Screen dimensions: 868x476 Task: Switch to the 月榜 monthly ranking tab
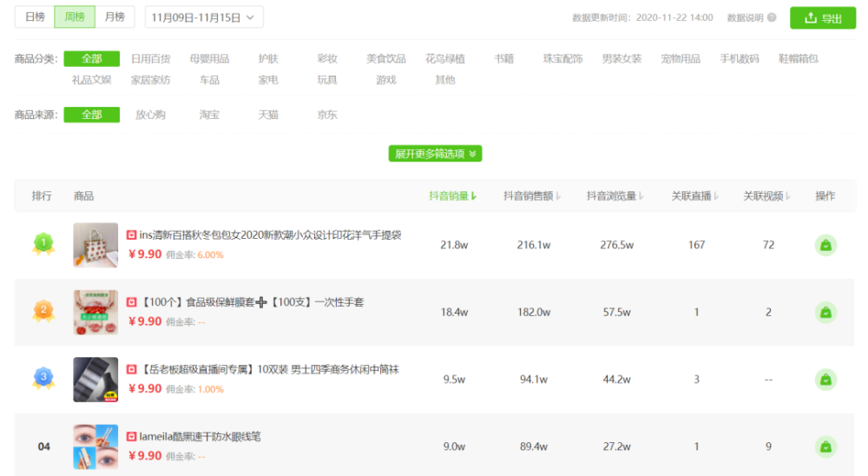coord(115,17)
